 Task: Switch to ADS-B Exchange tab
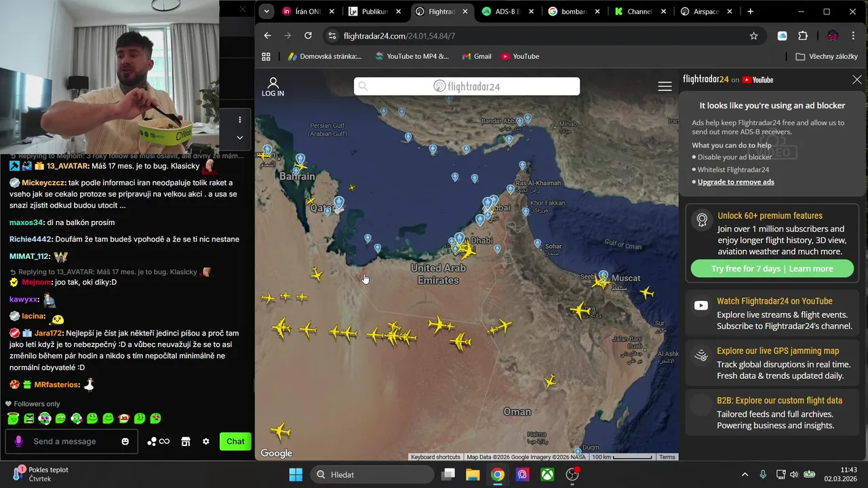507,12
